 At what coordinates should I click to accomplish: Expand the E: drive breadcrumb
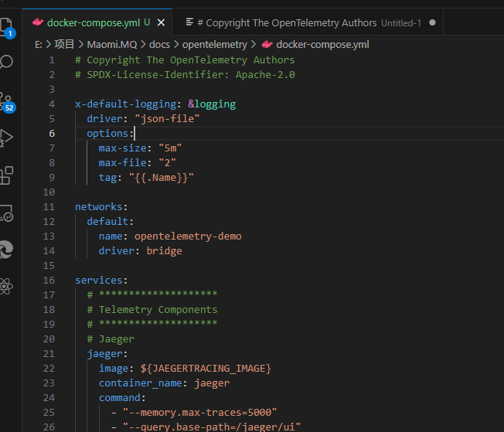tap(38, 44)
